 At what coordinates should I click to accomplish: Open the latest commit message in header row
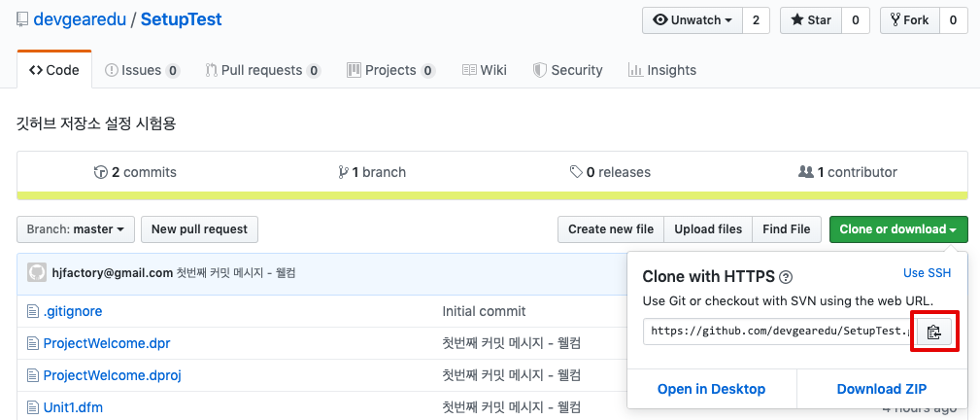click(236, 273)
